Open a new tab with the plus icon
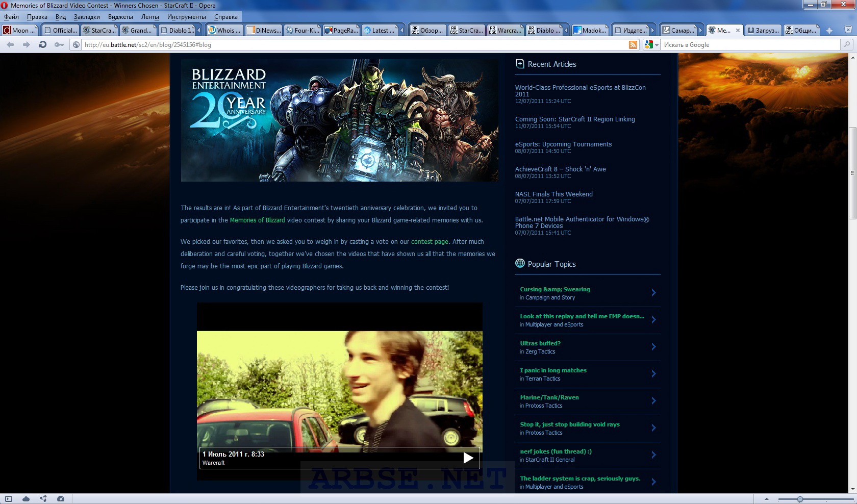Viewport: 857px width, 504px height. [829, 31]
